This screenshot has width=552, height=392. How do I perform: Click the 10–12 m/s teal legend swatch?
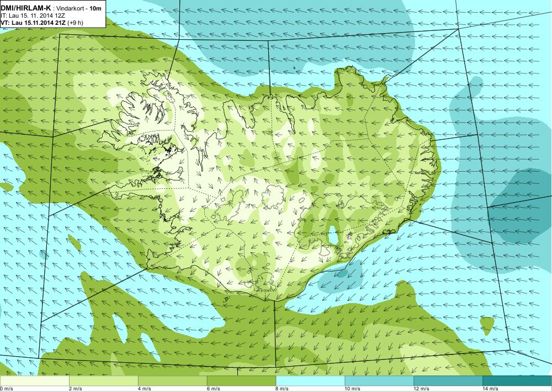[x=379, y=381]
